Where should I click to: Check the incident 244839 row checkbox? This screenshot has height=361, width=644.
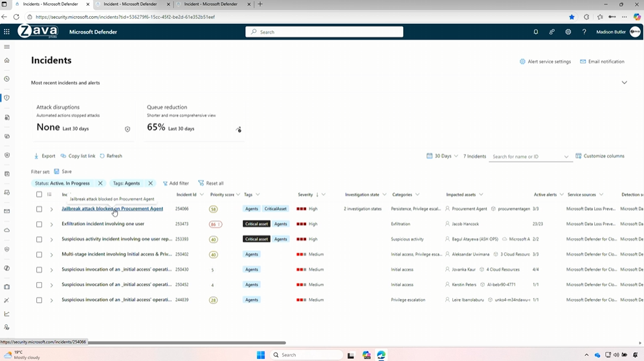click(x=39, y=300)
